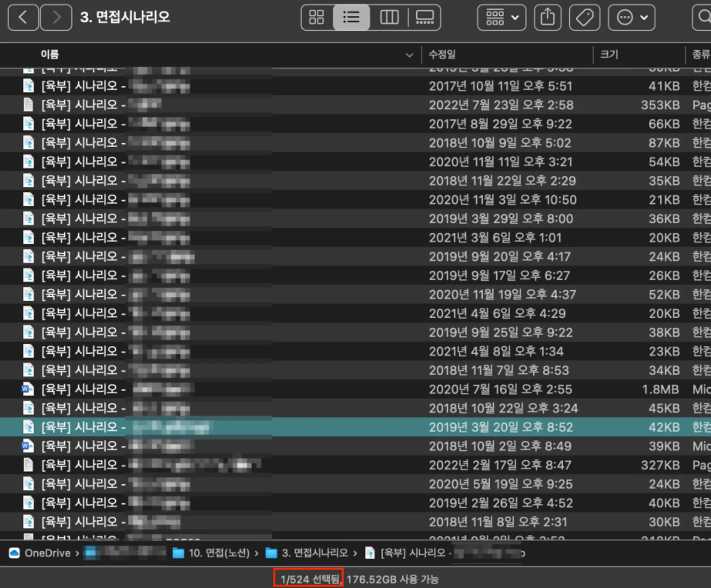Select the file modified 2018년 10월 9일 오후 5:02
This screenshot has width=711, height=588.
click(x=355, y=143)
